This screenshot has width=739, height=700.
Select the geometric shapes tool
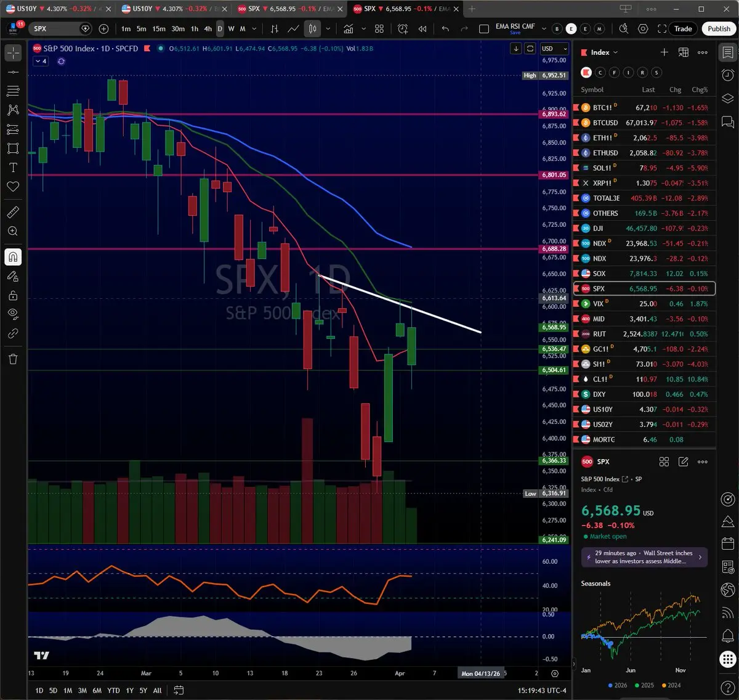13,149
